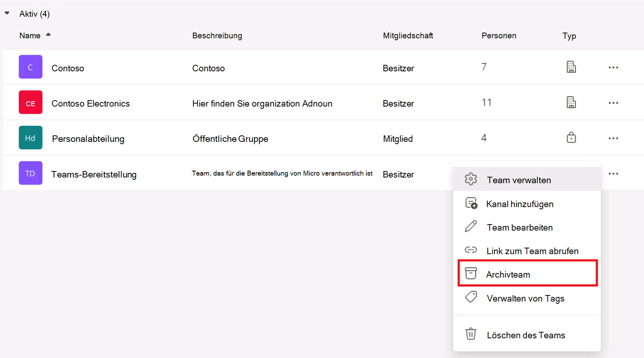Click the 'Aktiv (4)' section label
Image resolution: width=644 pixels, height=358 pixels.
(x=35, y=14)
